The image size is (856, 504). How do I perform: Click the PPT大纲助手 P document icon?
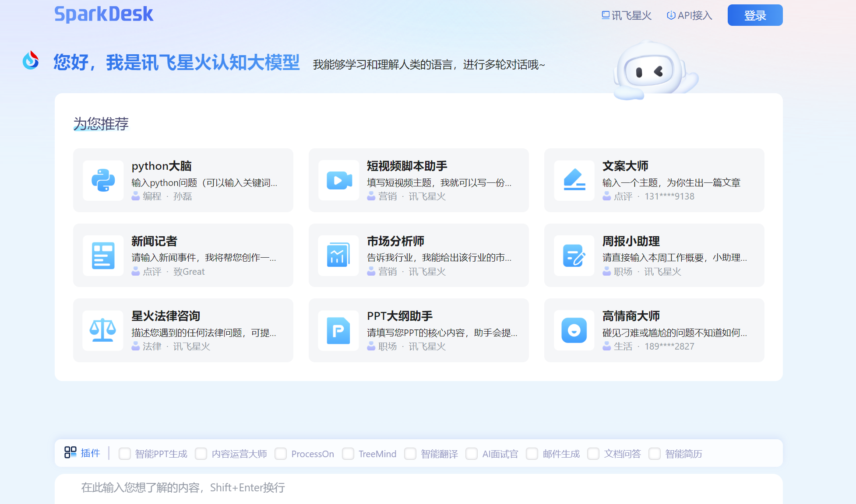pos(338,330)
